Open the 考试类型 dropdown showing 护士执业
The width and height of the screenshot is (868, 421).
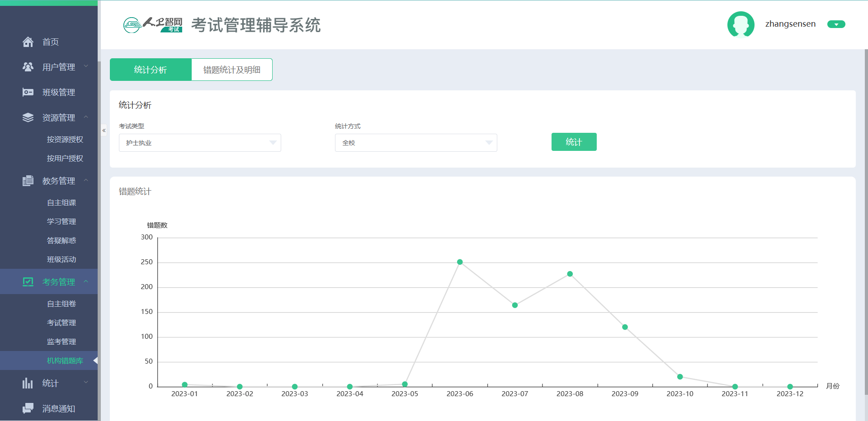[x=200, y=143]
